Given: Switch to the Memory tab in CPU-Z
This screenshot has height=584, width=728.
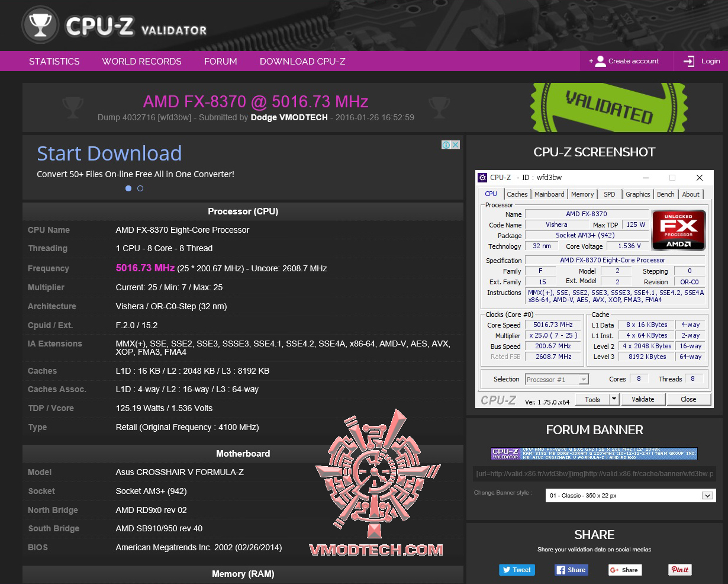Looking at the screenshot, I should (582, 194).
